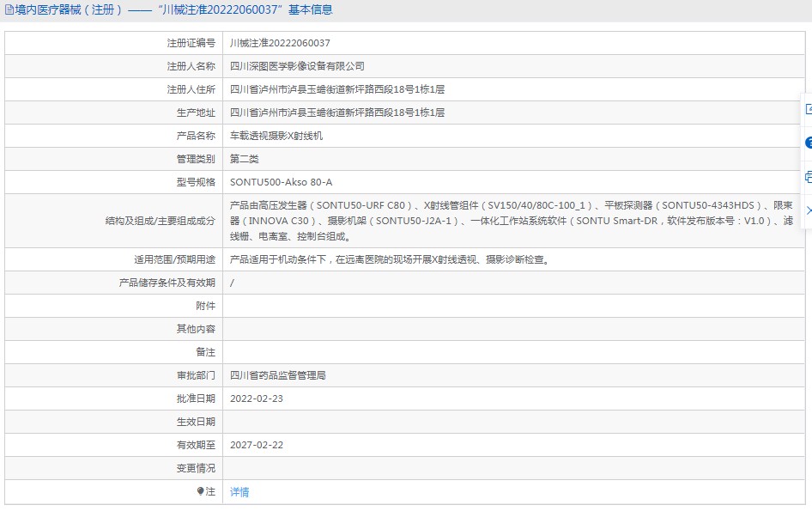Select approval department 四川省药品监督管理局

[x=277, y=375]
